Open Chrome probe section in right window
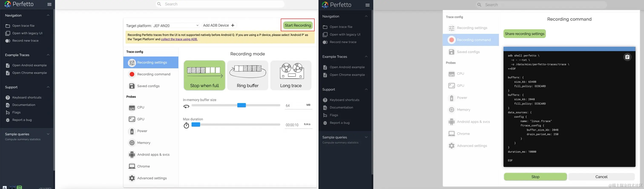644x189 pixels. click(471, 134)
